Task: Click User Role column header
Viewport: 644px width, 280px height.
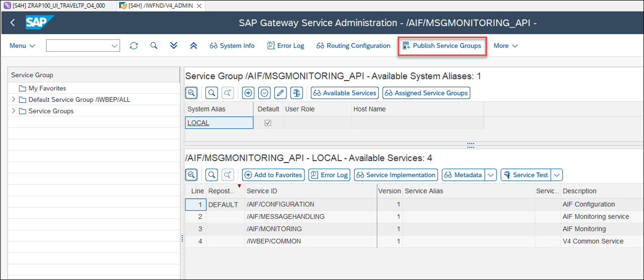Action: (x=317, y=109)
